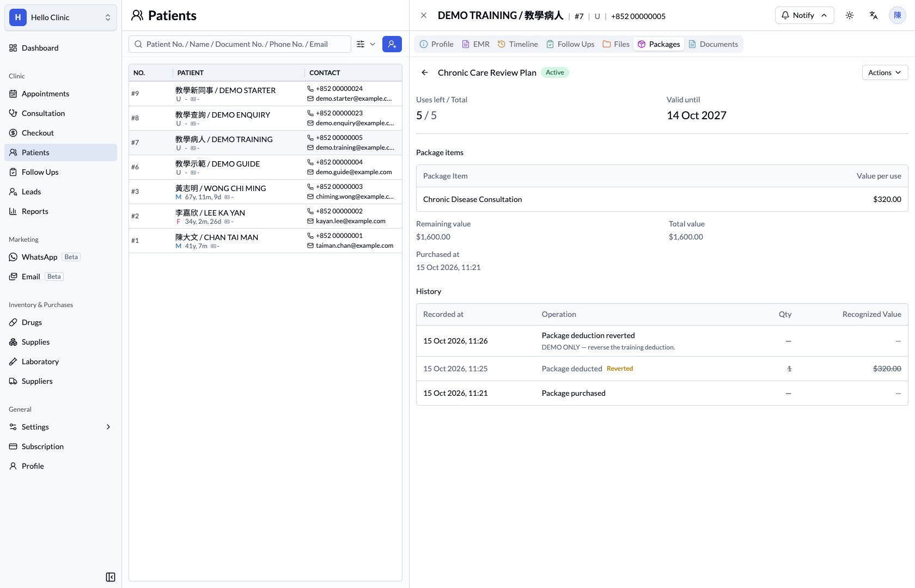Expand the Notify dropdown
Screen dimensions: 915x588
[804, 15]
